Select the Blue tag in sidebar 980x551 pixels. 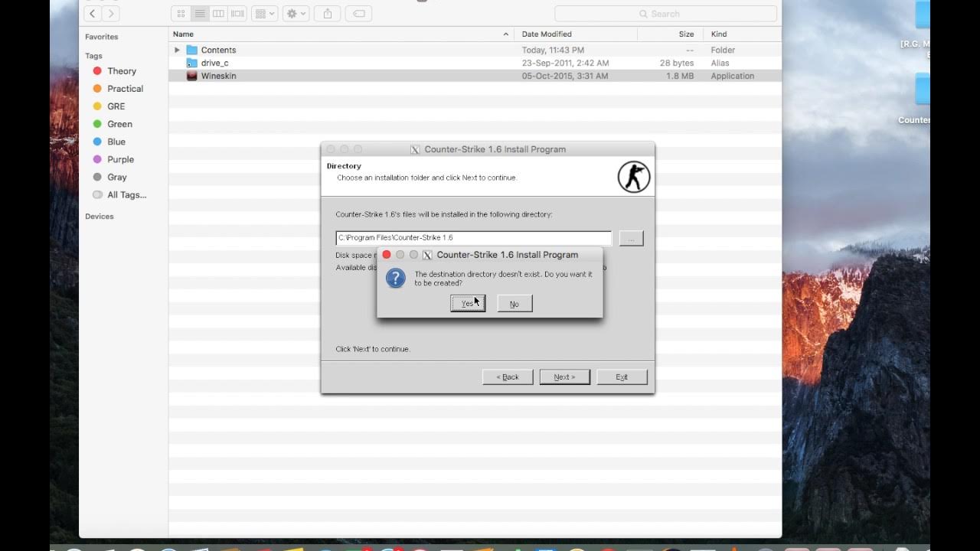109,142
